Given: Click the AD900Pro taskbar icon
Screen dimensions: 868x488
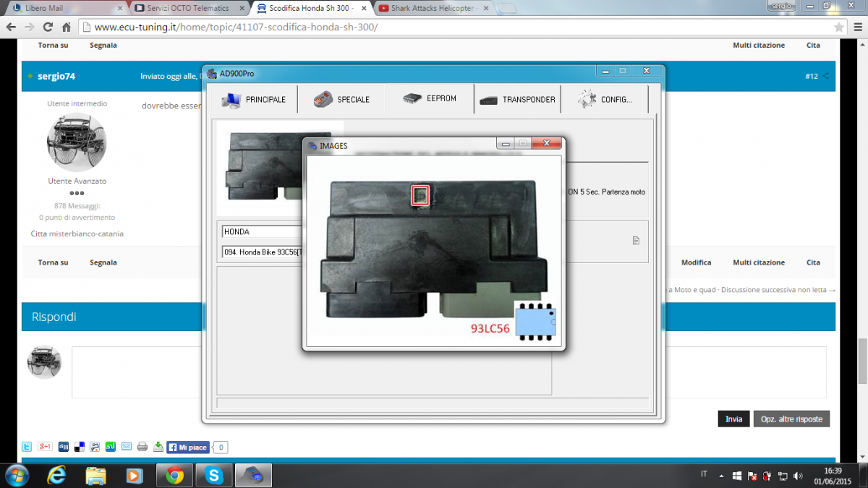Looking at the screenshot, I should (252, 475).
